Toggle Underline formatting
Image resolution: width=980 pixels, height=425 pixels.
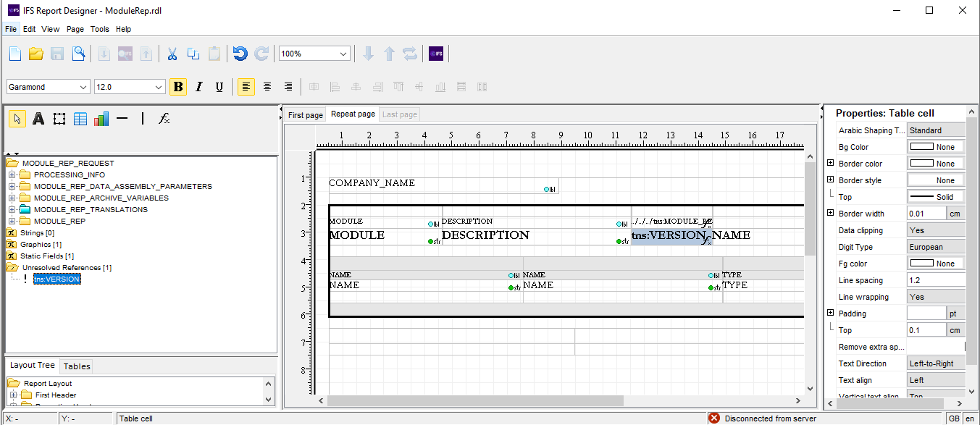pos(219,87)
